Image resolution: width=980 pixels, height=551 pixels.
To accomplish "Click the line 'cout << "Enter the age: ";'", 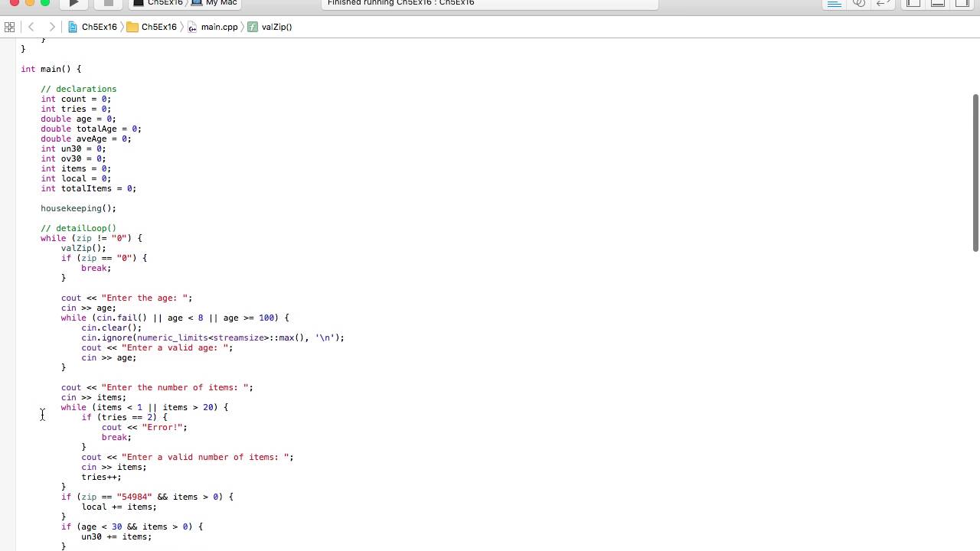I will [127, 298].
